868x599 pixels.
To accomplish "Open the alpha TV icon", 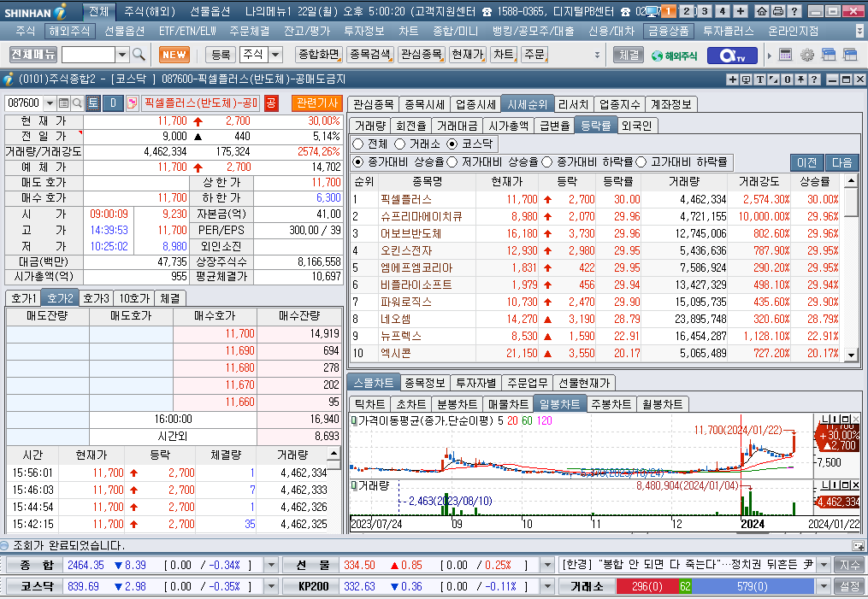I will [732, 56].
